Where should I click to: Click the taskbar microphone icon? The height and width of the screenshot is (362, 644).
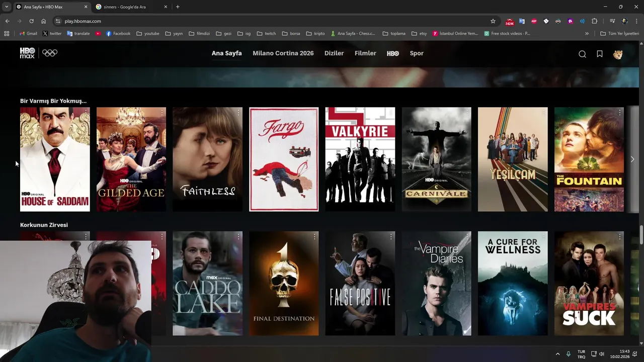point(569,354)
